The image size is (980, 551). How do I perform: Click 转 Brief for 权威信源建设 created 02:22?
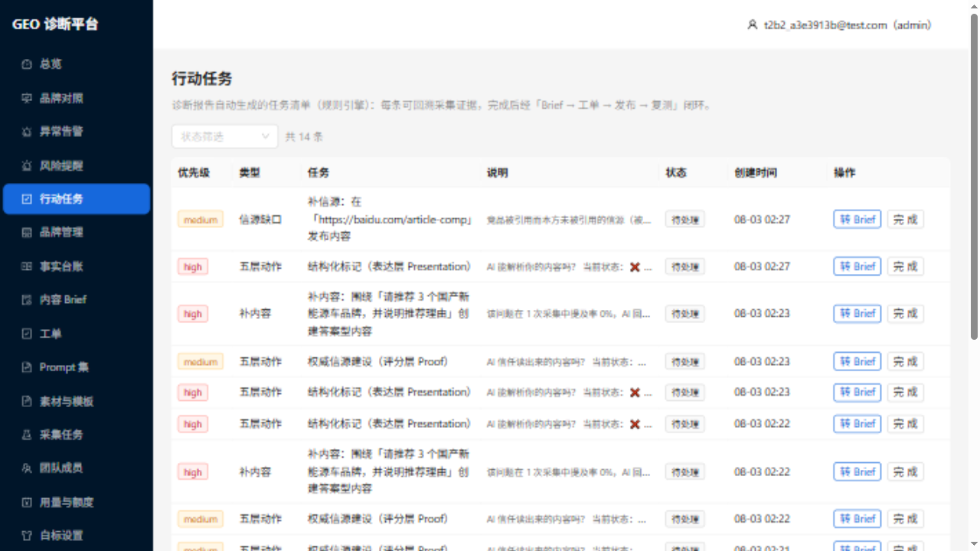(857, 519)
